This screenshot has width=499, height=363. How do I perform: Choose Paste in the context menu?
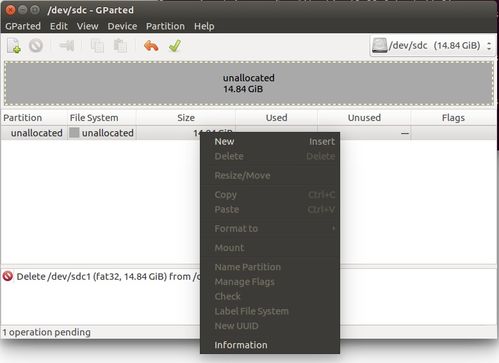tap(270, 210)
